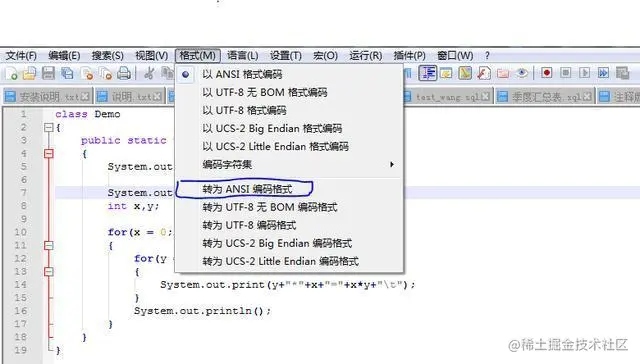Open the 运行(R) menu
The image size is (640, 364).
[366, 55]
